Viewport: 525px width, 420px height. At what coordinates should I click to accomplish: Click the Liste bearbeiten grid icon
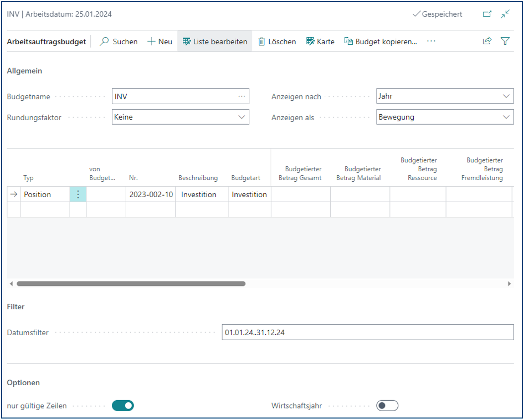(186, 42)
